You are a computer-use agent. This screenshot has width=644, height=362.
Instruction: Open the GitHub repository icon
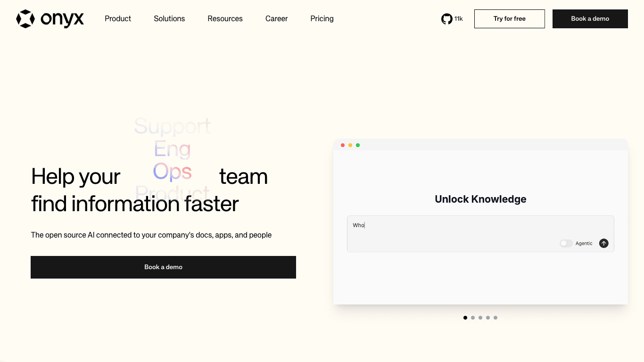point(446,19)
